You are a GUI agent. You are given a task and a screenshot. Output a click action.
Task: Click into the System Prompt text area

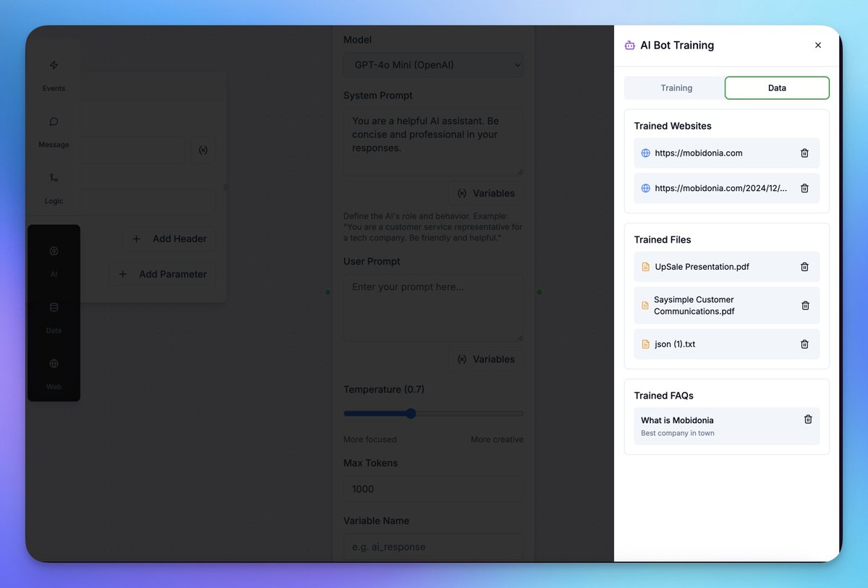click(x=433, y=142)
